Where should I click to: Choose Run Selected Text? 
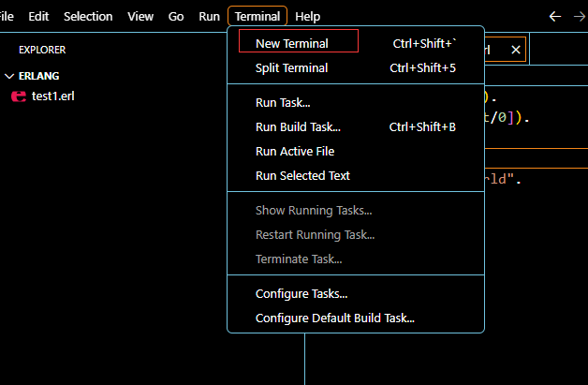click(x=302, y=175)
